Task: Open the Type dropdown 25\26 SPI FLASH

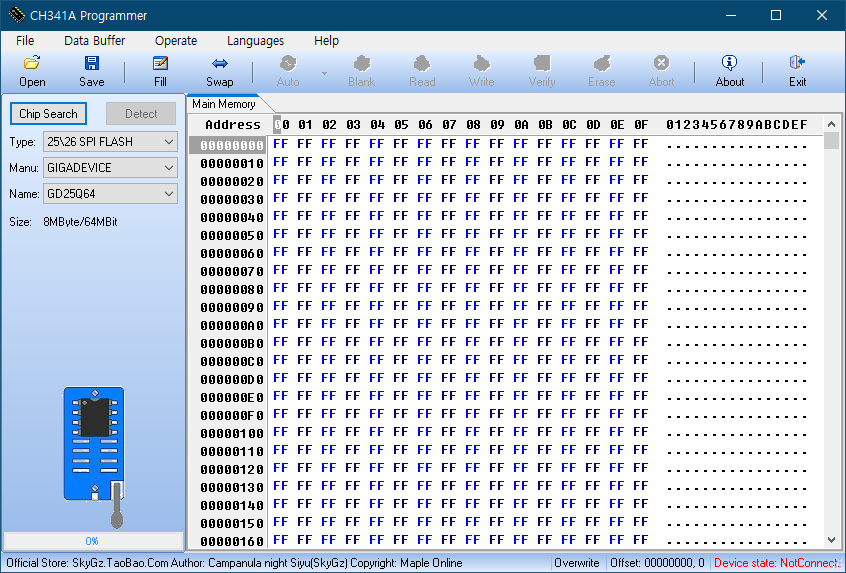Action: pos(110,142)
